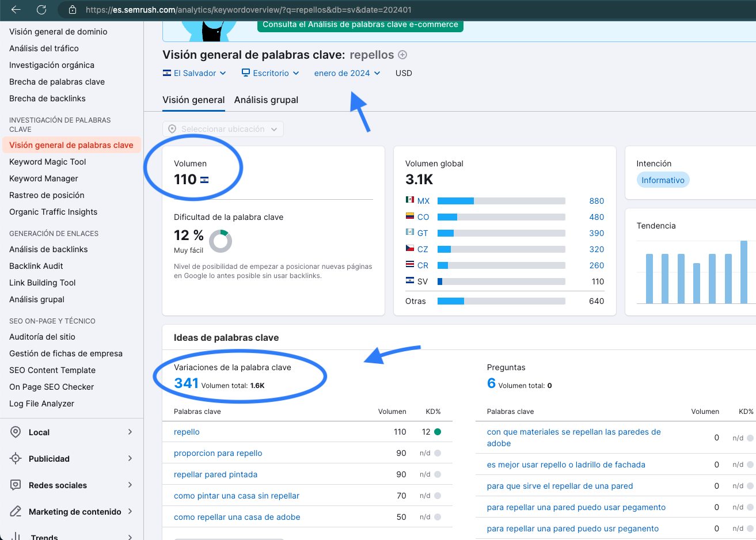Click the browser back arrow
Screen dimensions: 756x540
pyautogui.click(x=16, y=10)
